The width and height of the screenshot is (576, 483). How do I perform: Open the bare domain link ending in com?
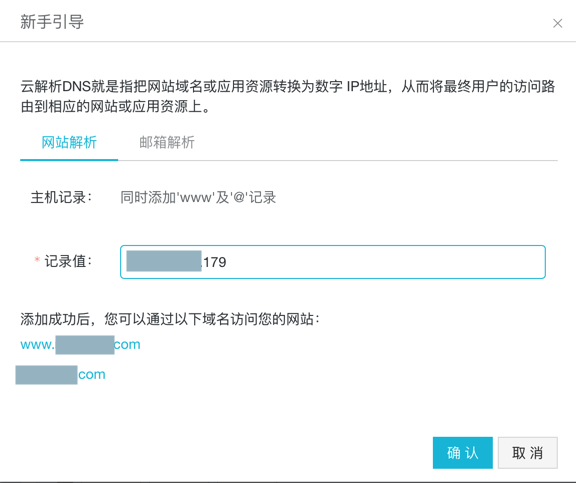[x=61, y=375]
